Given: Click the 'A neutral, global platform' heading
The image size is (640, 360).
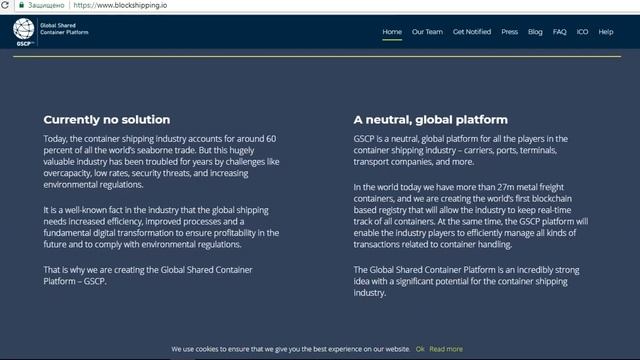Looking at the screenshot, I should tap(431, 120).
